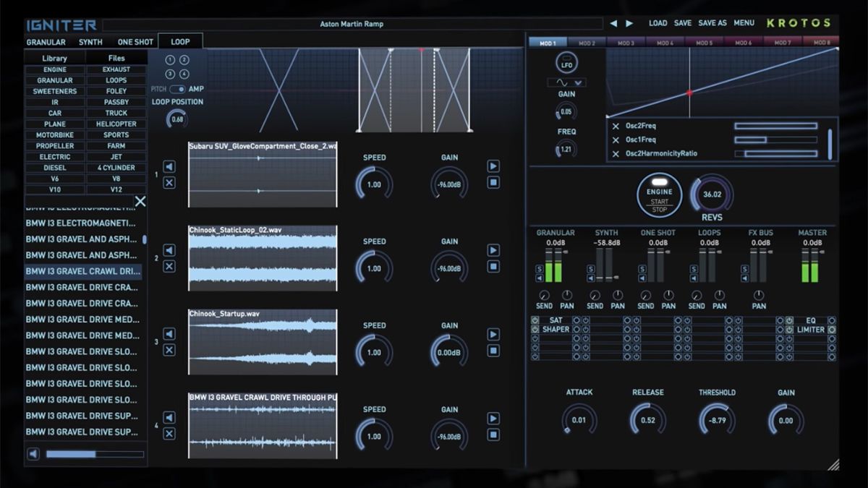The height and width of the screenshot is (488, 868).
Task: Mute loop 1 with its speaker icon
Action: 169,167
